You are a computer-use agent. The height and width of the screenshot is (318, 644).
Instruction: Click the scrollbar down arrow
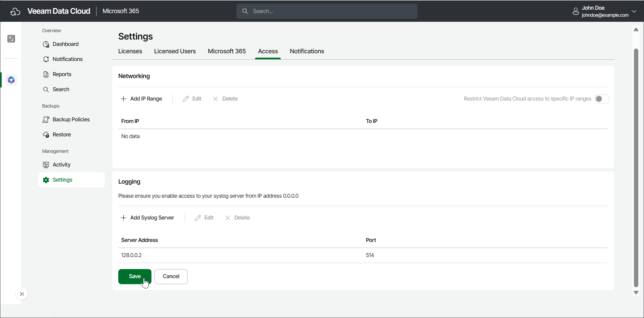[636, 293]
